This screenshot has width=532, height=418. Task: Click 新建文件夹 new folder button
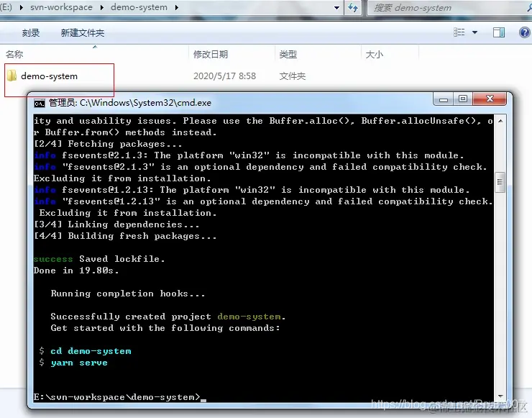pos(83,32)
